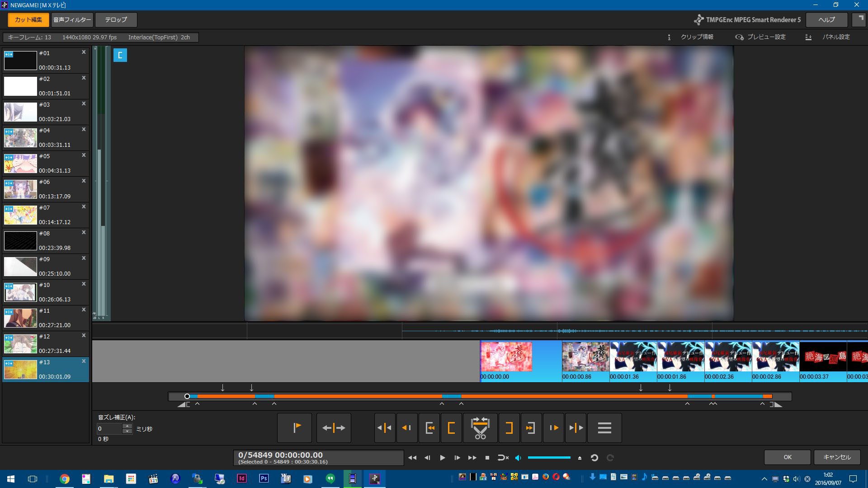The width and height of the screenshot is (868, 488).
Task: Cut the selected range with scissors button
Action: click(x=480, y=427)
